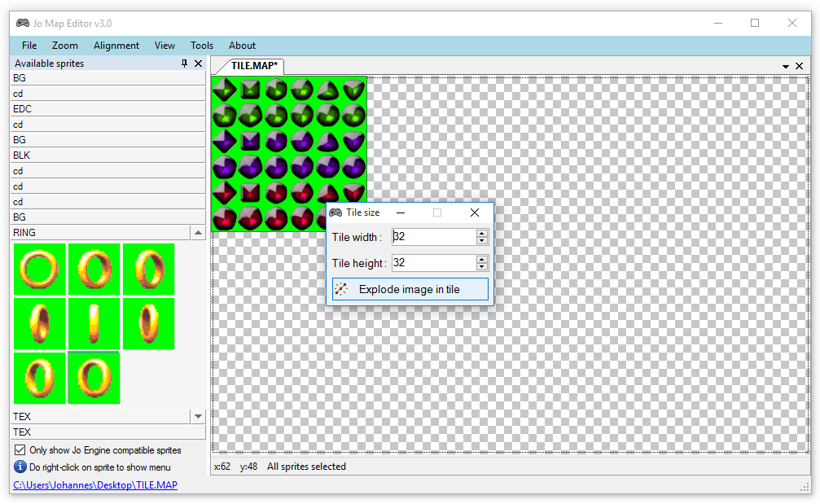The width and height of the screenshot is (820, 504).
Task: Click the Tile height input field
Action: click(433, 263)
